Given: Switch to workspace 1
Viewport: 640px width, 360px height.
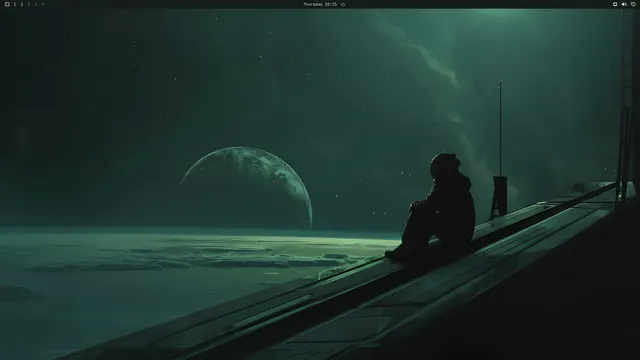Looking at the screenshot, I should tap(15, 4).
